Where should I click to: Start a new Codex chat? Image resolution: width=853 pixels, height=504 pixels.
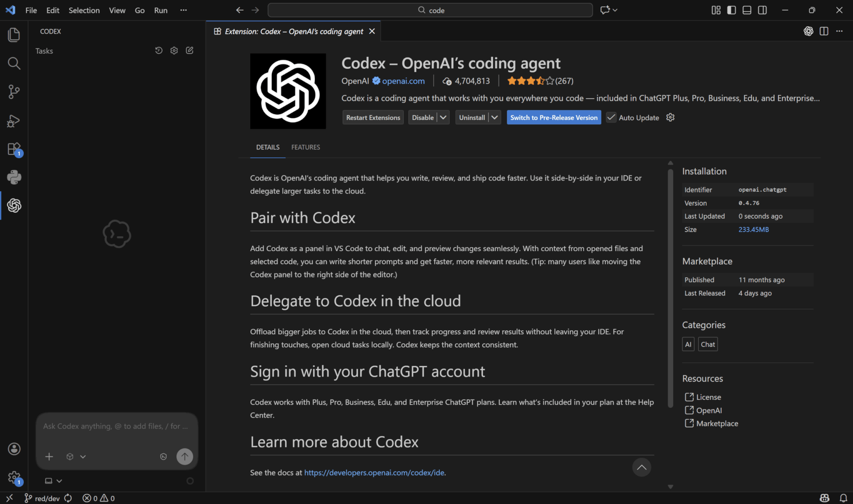[190, 50]
